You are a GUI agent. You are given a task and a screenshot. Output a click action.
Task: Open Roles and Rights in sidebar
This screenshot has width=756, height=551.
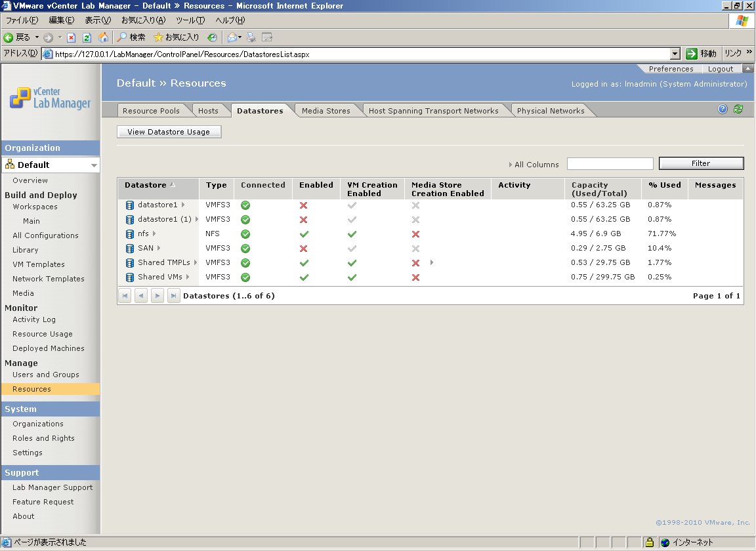[x=43, y=438]
